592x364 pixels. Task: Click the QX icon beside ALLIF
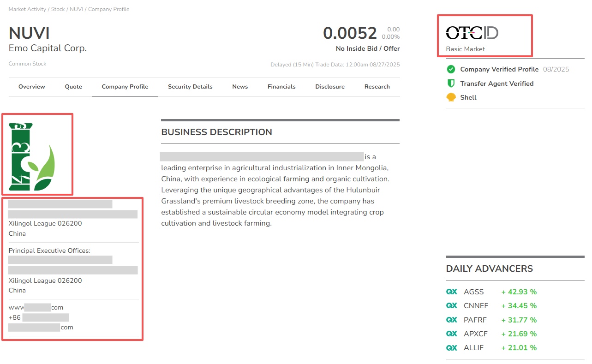(x=451, y=348)
